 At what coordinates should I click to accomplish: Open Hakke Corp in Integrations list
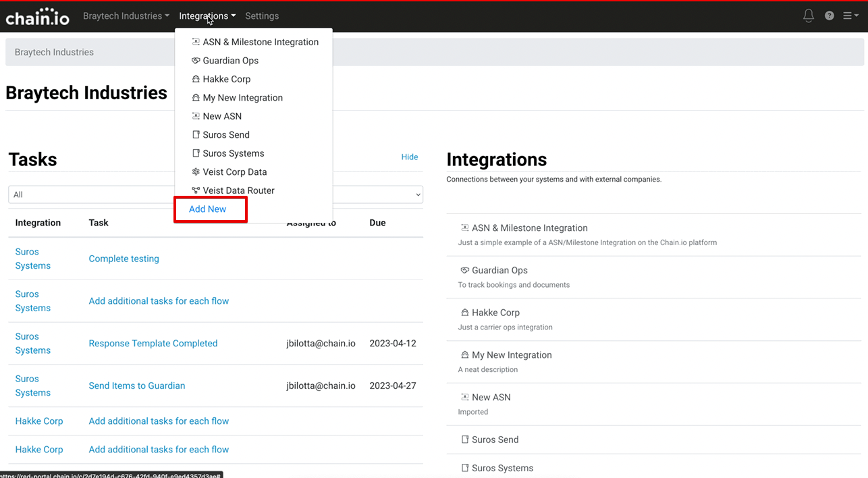click(x=495, y=313)
